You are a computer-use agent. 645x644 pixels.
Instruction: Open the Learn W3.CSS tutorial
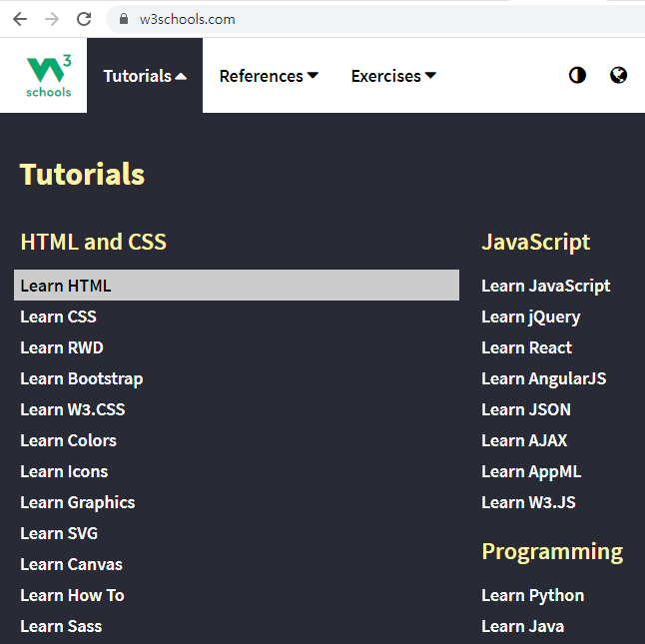pyautogui.click(x=73, y=409)
